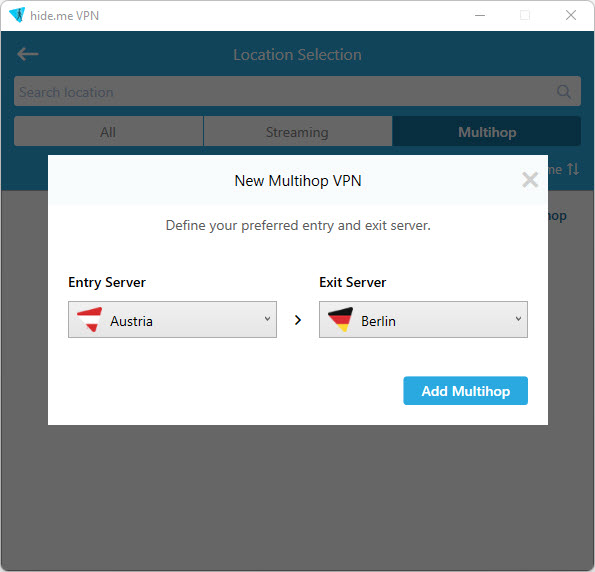Select the Multihop tab
This screenshot has height=572, width=595.
coord(486,131)
